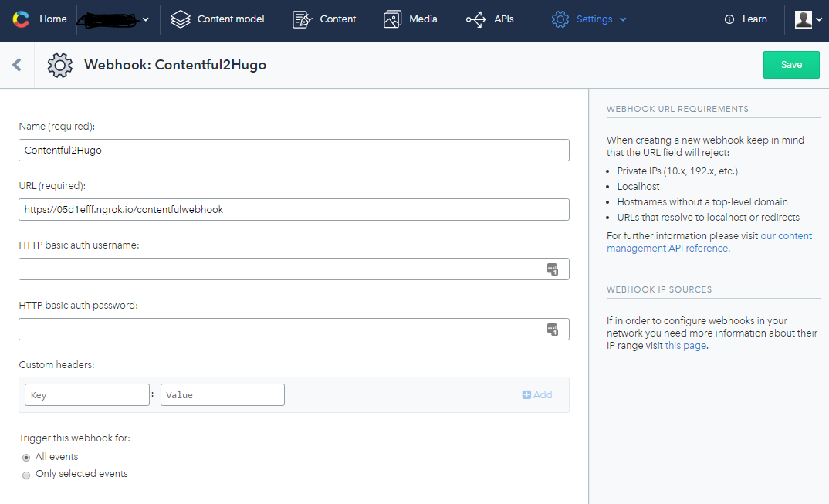This screenshot has width=829, height=504.
Task: Click the custom header Value field
Action: tap(222, 395)
